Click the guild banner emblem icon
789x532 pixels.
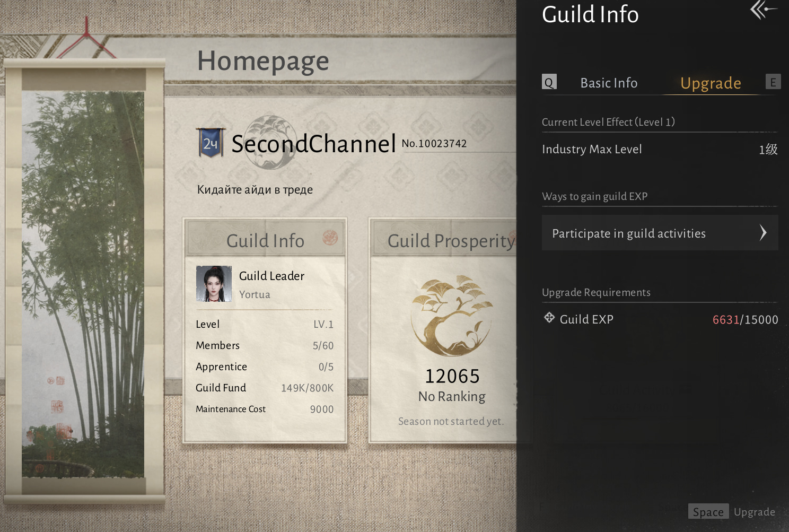point(211,143)
